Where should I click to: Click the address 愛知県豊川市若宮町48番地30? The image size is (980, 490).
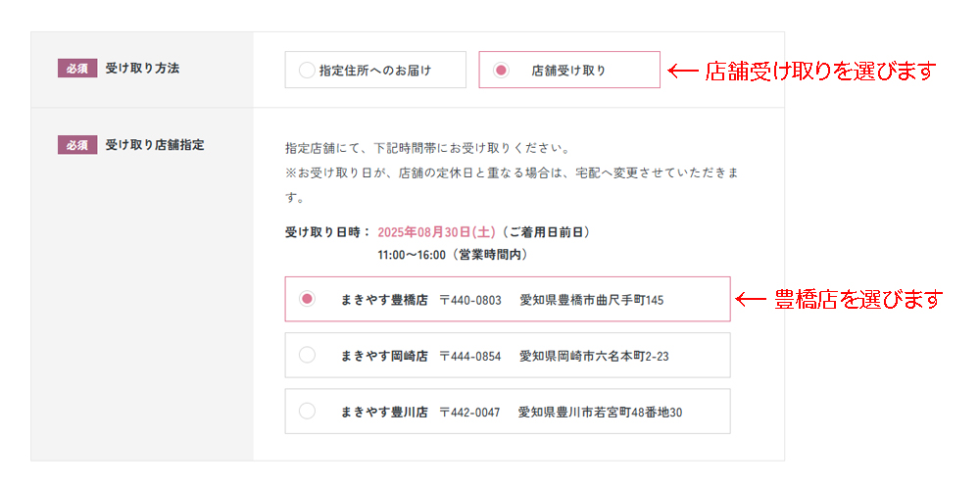coord(600,413)
